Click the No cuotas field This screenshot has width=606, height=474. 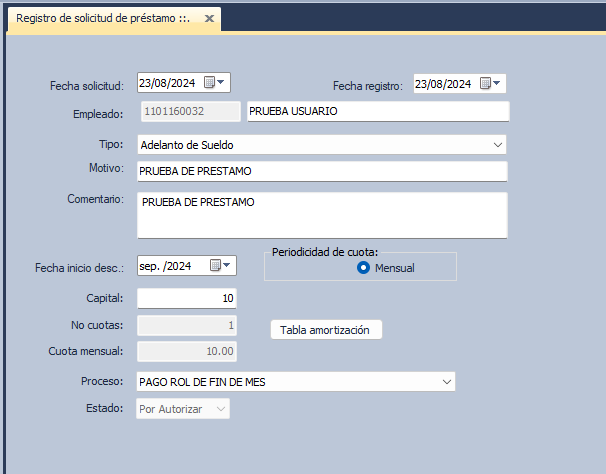(x=187, y=325)
